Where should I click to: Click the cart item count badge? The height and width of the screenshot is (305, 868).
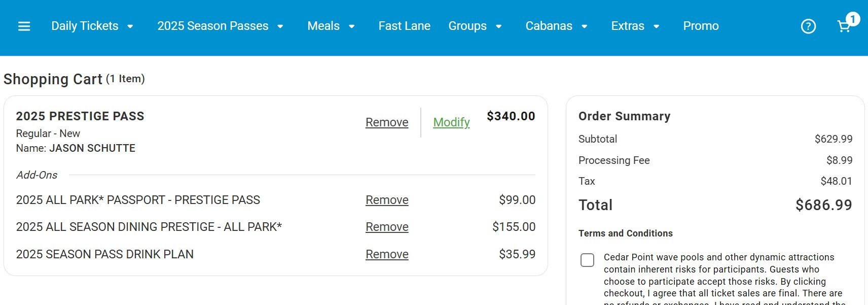point(853,19)
